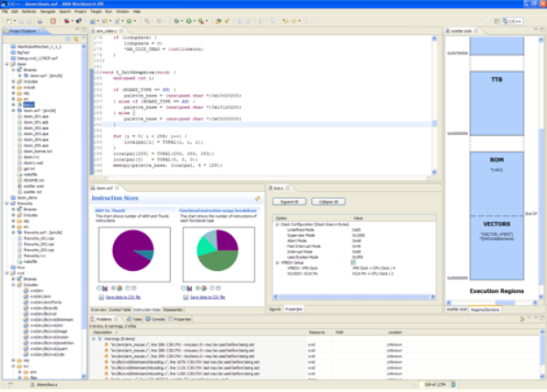Open the Refactor menu
Viewport: 547px width, 392px height.
click(x=29, y=11)
